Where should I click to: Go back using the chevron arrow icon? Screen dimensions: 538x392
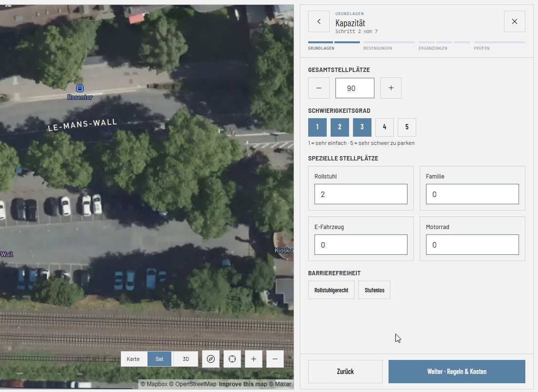319,21
